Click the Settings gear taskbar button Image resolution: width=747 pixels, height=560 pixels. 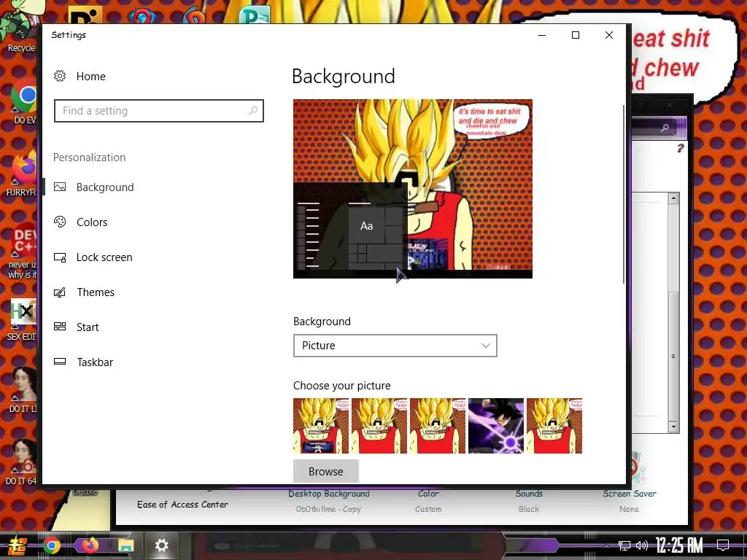[x=162, y=545]
